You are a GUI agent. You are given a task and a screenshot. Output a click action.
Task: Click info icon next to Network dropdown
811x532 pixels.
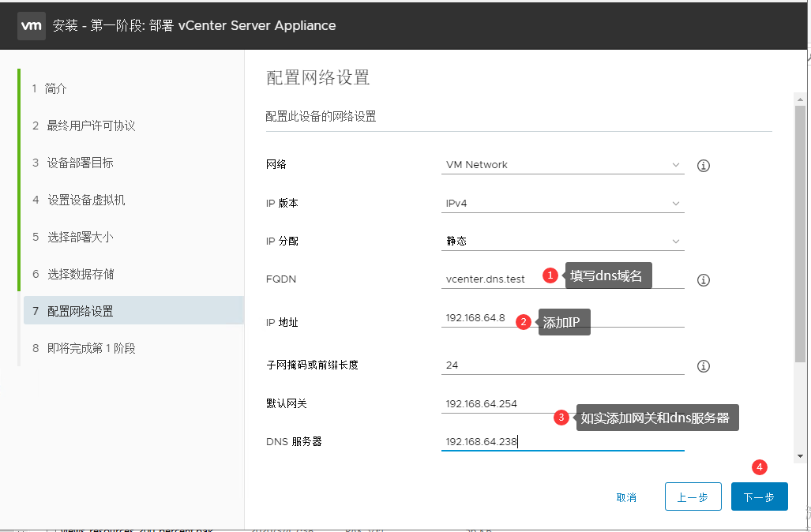(704, 166)
